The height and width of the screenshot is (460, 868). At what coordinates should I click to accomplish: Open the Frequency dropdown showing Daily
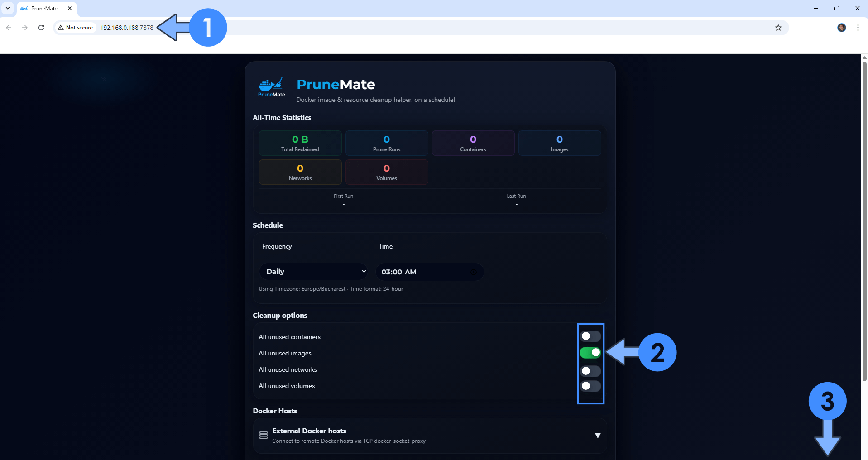(x=313, y=271)
